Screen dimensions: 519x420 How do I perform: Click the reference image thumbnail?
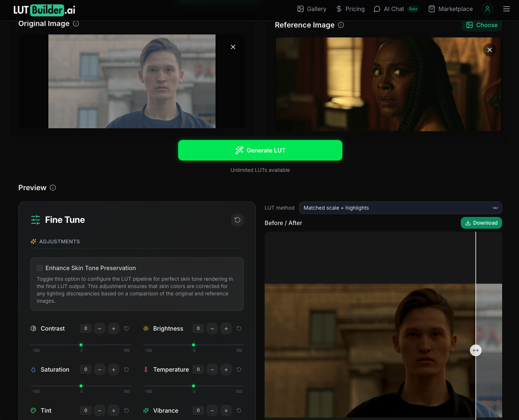point(389,84)
